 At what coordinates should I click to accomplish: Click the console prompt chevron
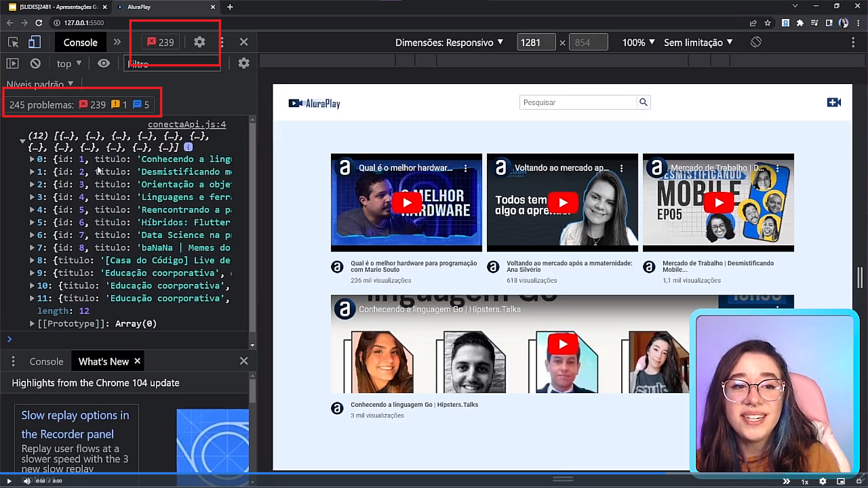coord(9,339)
